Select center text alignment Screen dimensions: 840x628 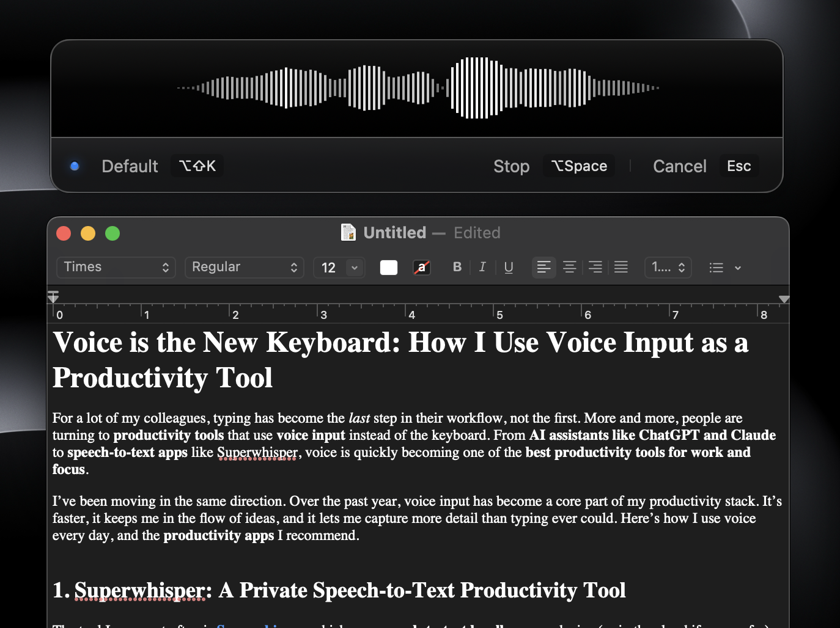pyautogui.click(x=569, y=267)
